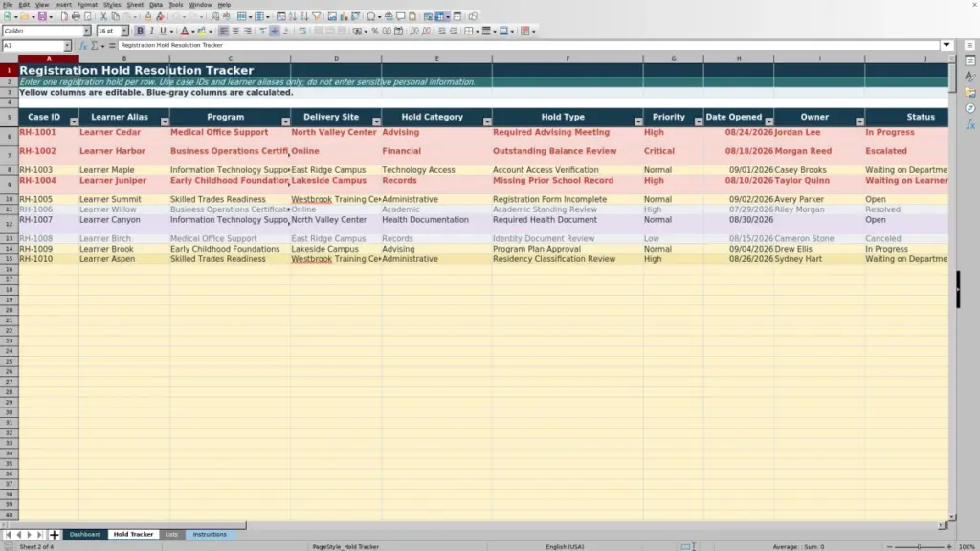This screenshot has width=980, height=551.
Task: Open the Tools menu
Action: tap(176, 5)
